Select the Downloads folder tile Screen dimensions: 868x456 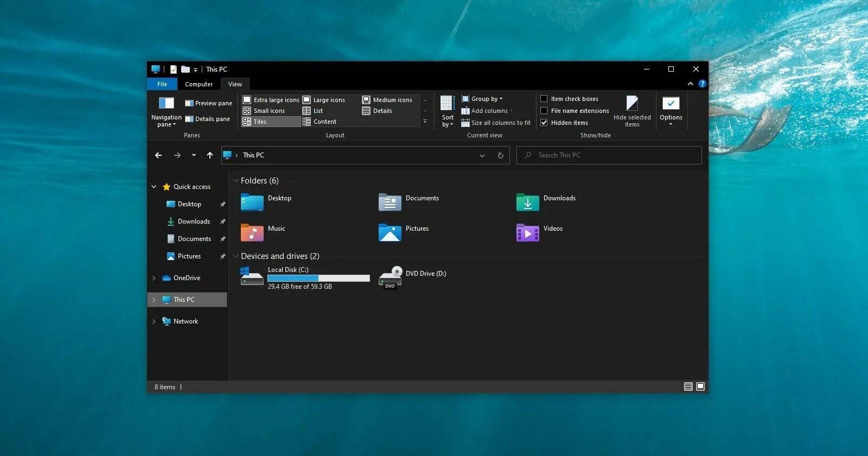[546, 202]
